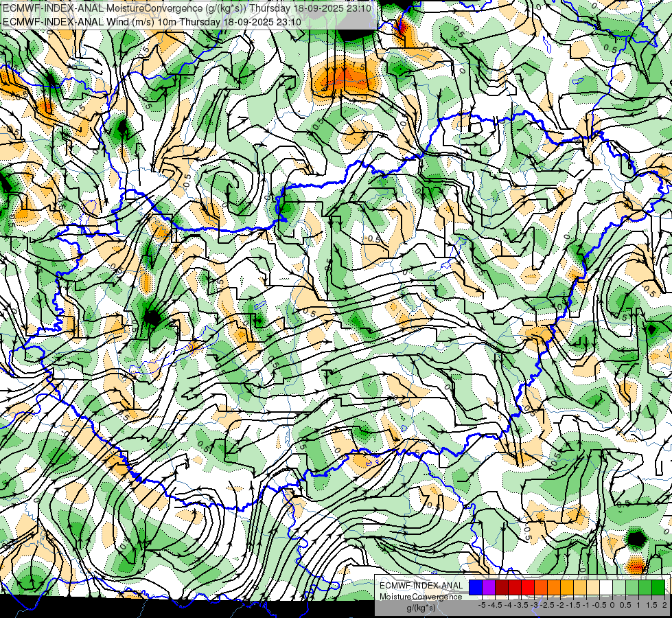672x618 pixels.
Task: Pick the dark red swatch between -4.5 and -4
Action: tap(502, 587)
